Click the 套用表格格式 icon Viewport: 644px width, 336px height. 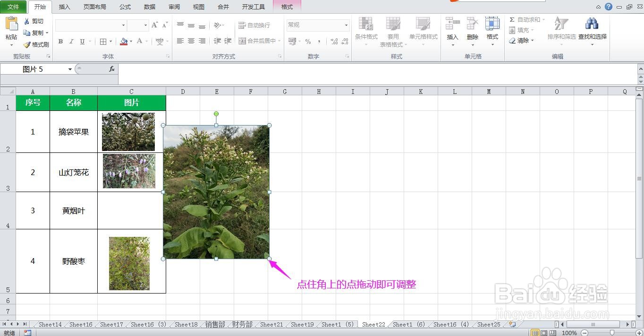click(x=393, y=32)
